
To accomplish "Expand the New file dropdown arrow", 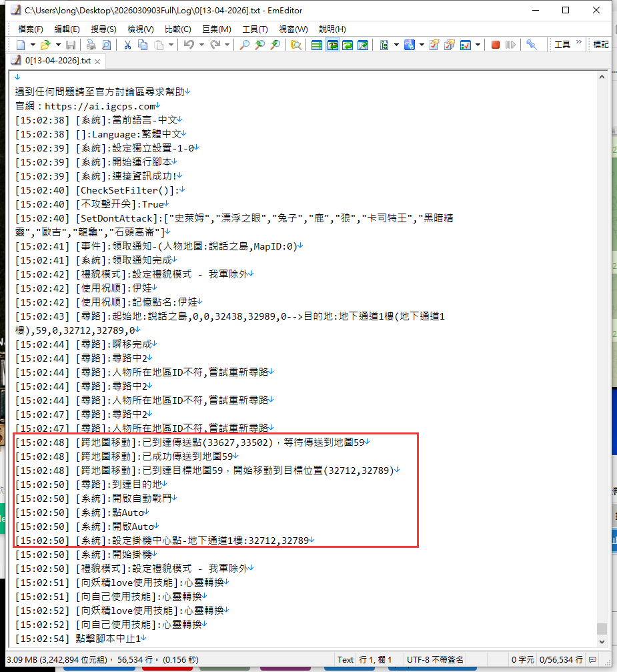I will pos(33,45).
